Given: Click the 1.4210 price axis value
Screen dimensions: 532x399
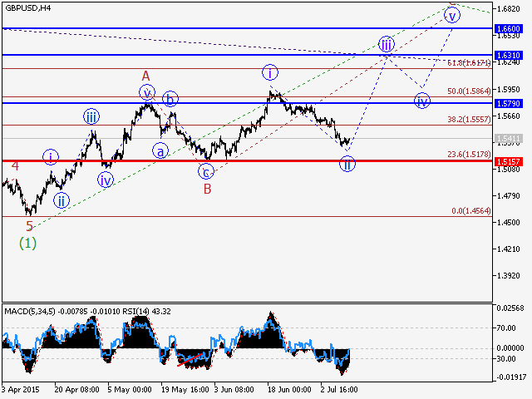Looking at the screenshot, I should point(508,249).
